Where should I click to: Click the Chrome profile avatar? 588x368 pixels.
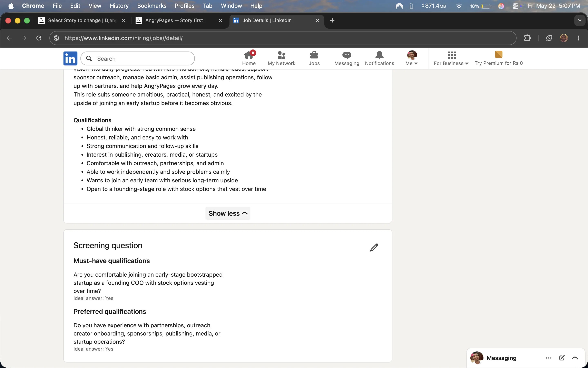pos(564,38)
